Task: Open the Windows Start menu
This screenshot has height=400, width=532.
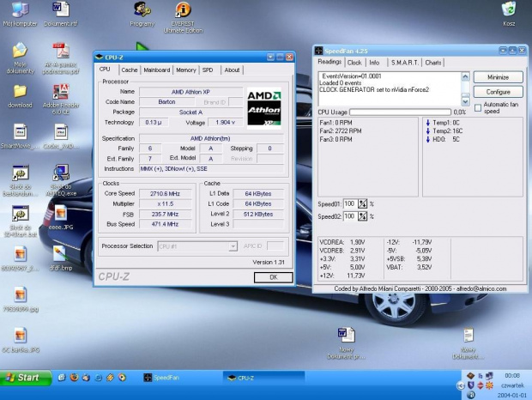Action: click(x=26, y=378)
